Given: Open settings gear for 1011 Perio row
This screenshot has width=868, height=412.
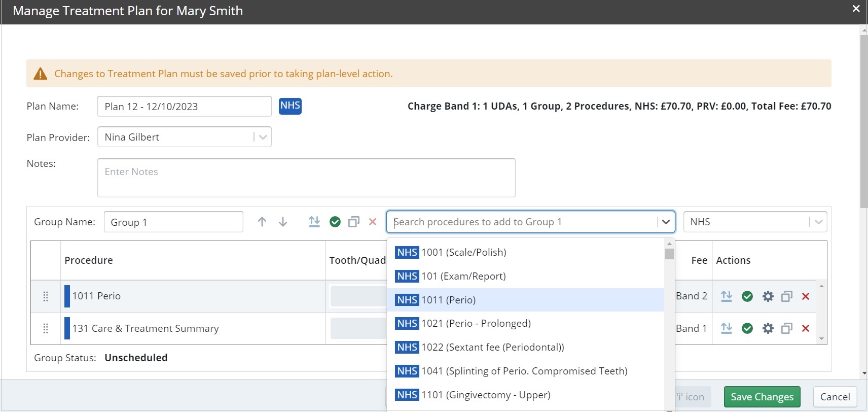Looking at the screenshot, I should coord(768,296).
